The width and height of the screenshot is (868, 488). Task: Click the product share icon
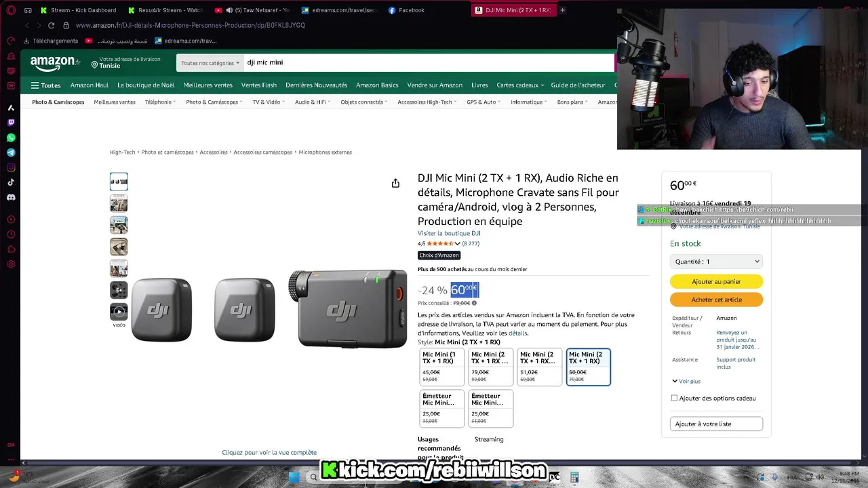[395, 183]
